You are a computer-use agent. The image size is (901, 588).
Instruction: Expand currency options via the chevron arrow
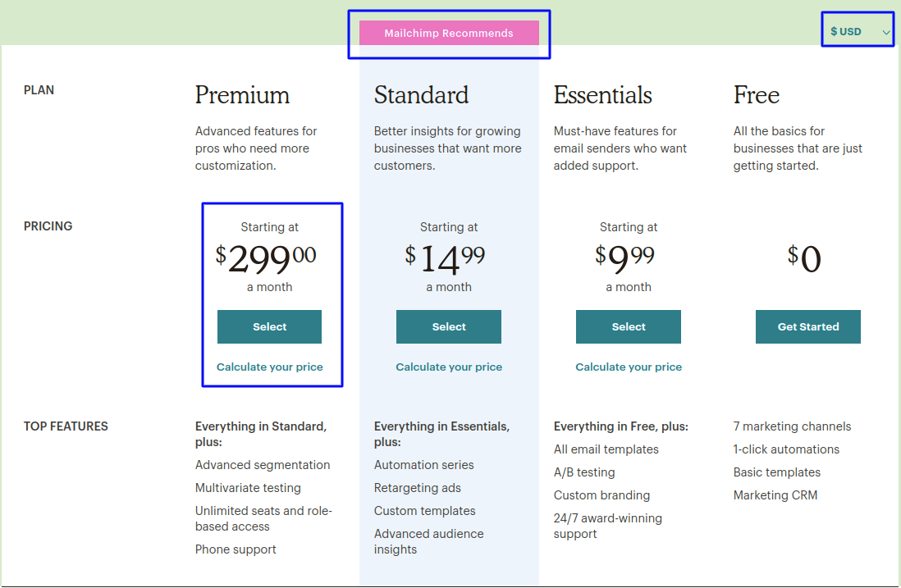pyautogui.click(x=885, y=30)
